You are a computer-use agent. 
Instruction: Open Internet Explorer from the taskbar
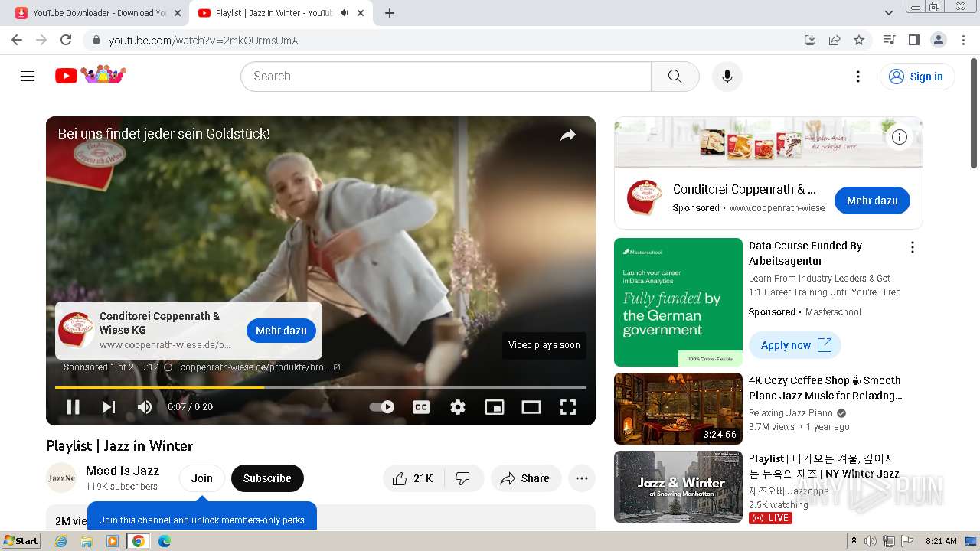pos(61,541)
